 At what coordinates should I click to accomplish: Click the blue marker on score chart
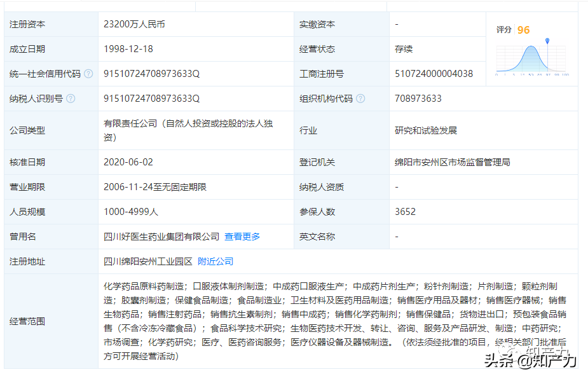(547, 41)
